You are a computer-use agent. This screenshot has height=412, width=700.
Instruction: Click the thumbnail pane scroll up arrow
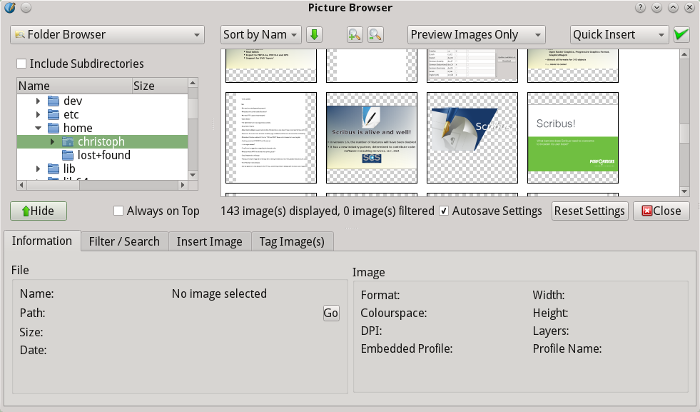click(684, 54)
